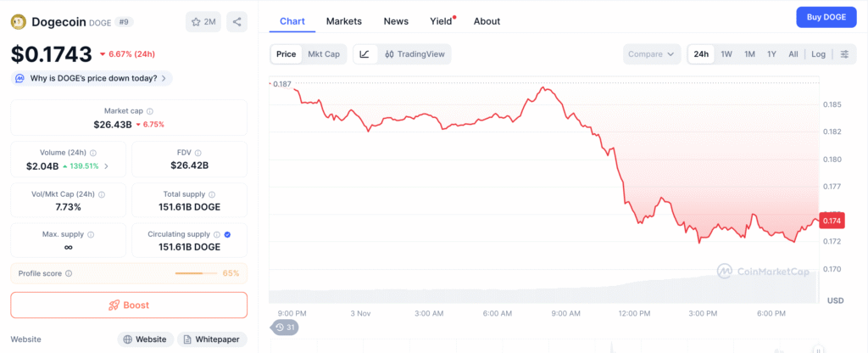This screenshot has width=868, height=353.
Task: Open the Markets tab
Action: pyautogui.click(x=343, y=21)
